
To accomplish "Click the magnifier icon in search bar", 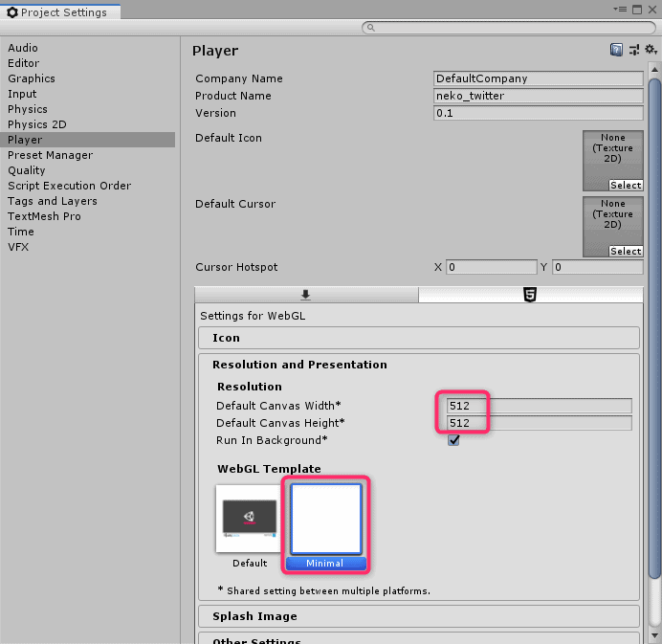I will tap(369, 28).
